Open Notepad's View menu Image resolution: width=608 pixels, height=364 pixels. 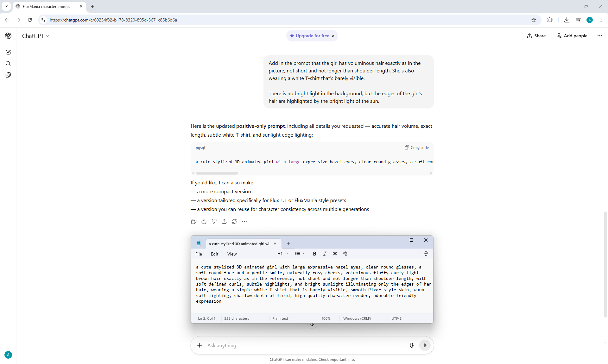coord(232,254)
